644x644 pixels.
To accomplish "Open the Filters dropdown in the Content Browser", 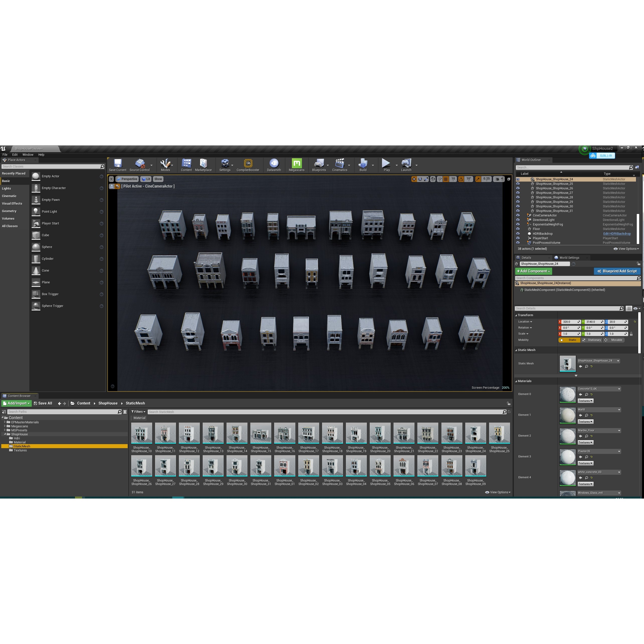I will pyautogui.click(x=138, y=412).
